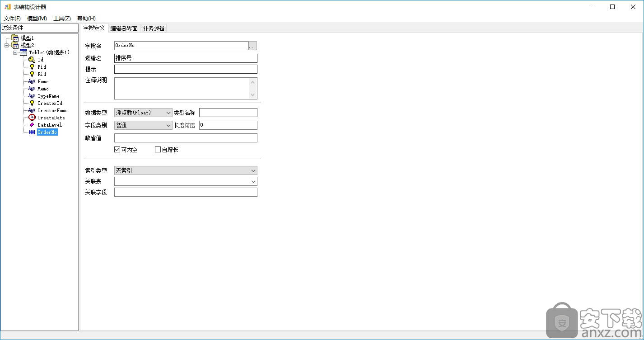
Task: Click the diamond icon beside DataLevel
Action: pos(32,125)
